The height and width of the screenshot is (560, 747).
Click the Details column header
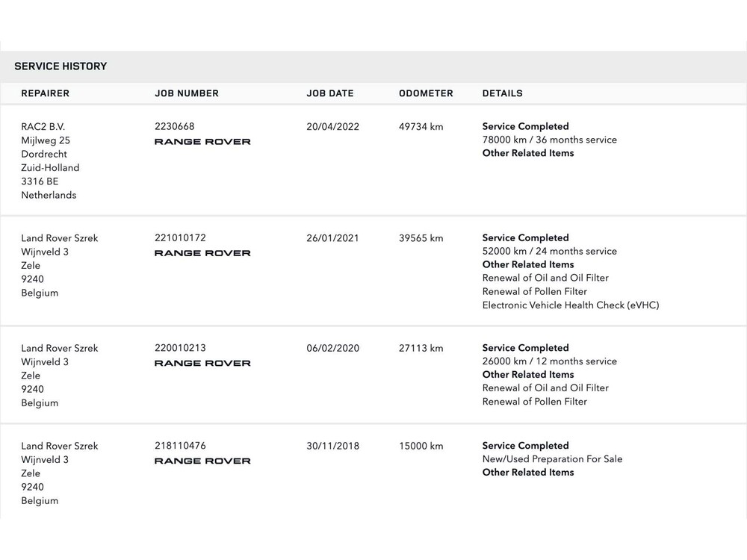(x=503, y=93)
